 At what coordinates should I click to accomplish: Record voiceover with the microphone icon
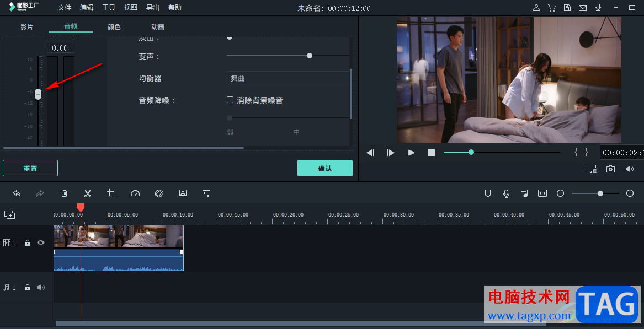(x=507, y=193)
